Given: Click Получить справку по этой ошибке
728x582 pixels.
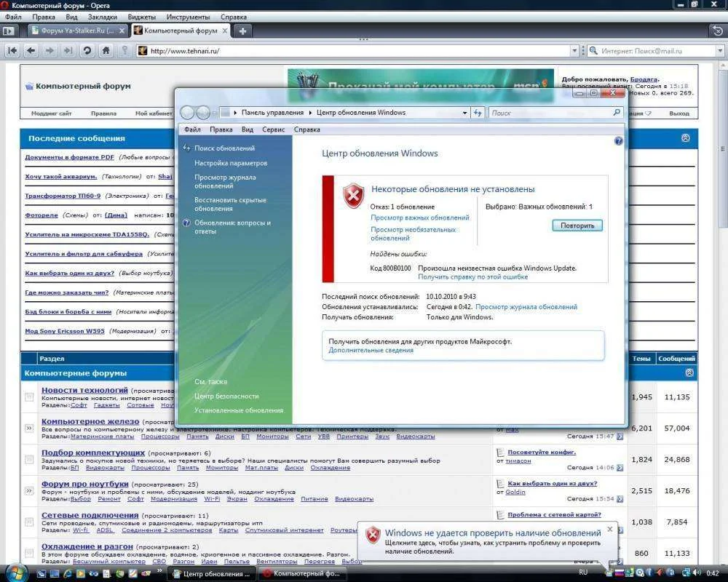Looking at the screenshot, I should click(472, 276).
